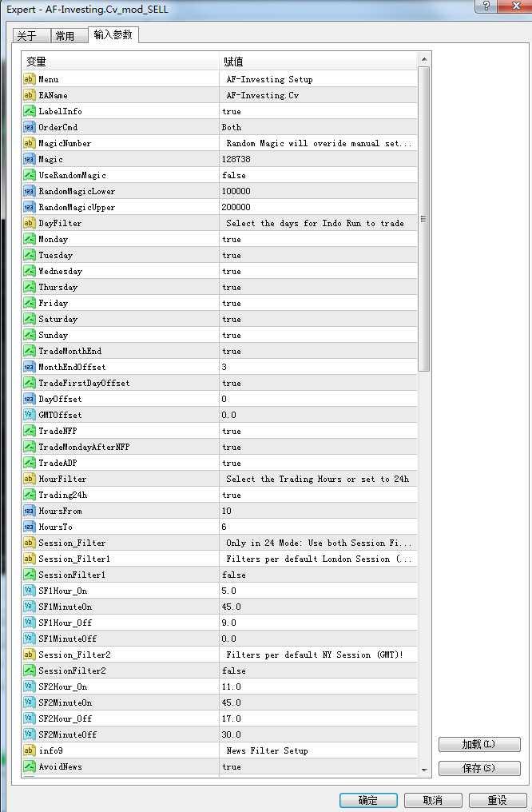Image resolution: width=532 pixels, height=812 pixels.
Task: Click the integer icon next to HoursFrom
Action: (29, 511)
